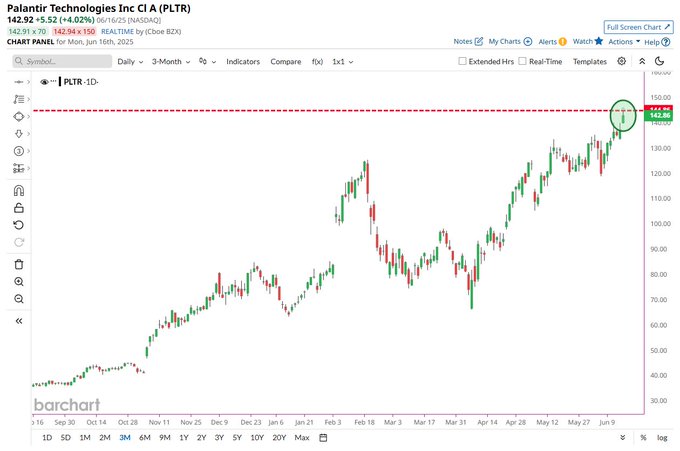Open the Templates menu
The height and width of the screenshot is (451, 680).
click(x=590, y=62)
